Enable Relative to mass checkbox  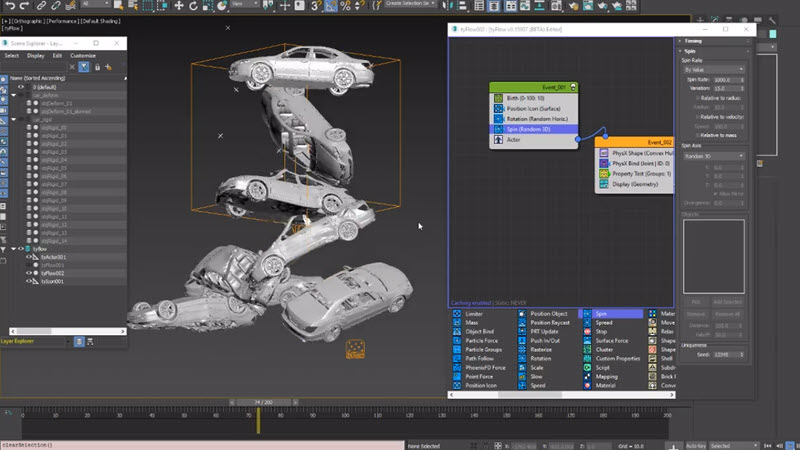pos(697,135)
